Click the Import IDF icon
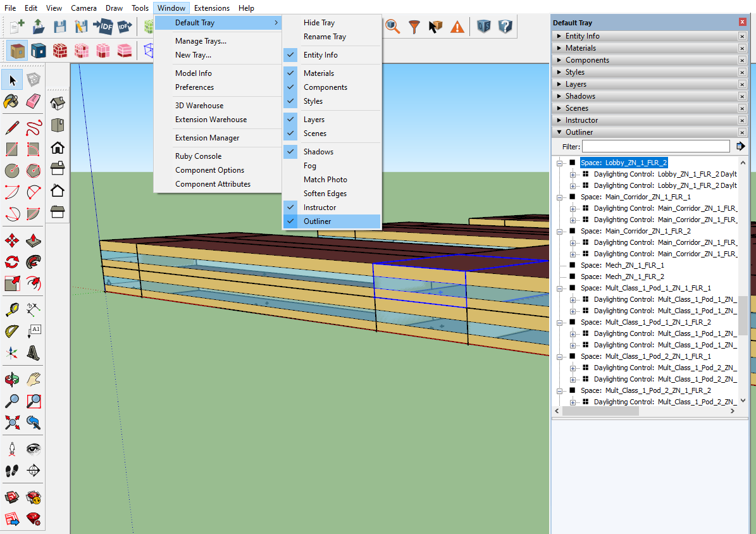 coord(102,27)
